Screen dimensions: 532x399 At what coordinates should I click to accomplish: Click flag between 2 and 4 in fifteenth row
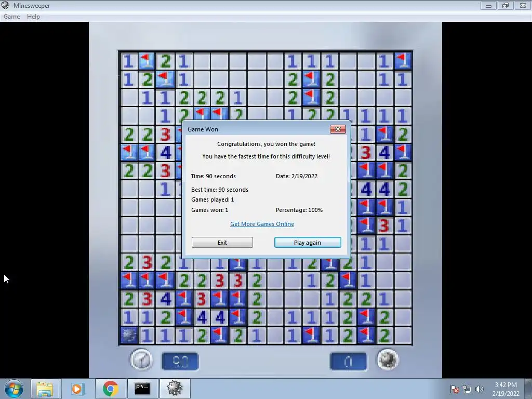click(x=183, y=317)
